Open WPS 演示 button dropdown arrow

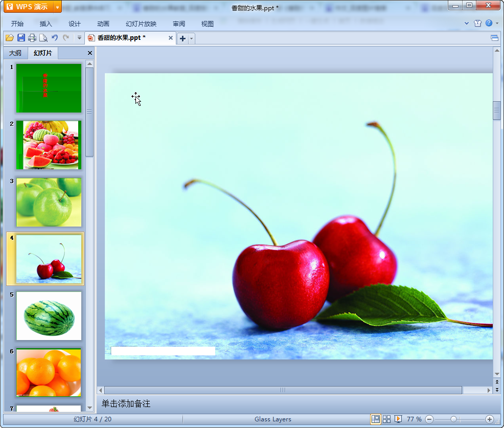[58, 7]
